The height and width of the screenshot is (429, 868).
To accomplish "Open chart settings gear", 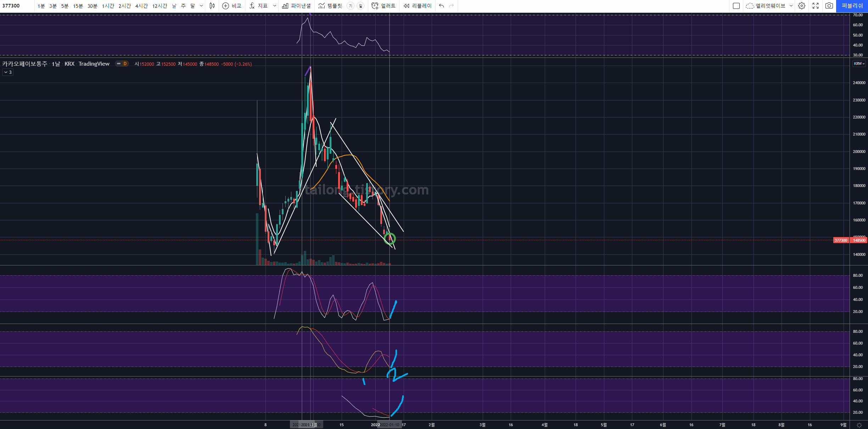I will (x=802, y=6).
